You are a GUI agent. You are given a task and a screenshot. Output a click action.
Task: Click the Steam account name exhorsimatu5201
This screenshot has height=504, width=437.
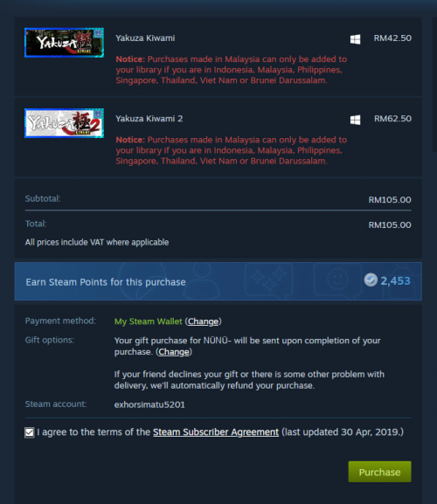point(149,404)
